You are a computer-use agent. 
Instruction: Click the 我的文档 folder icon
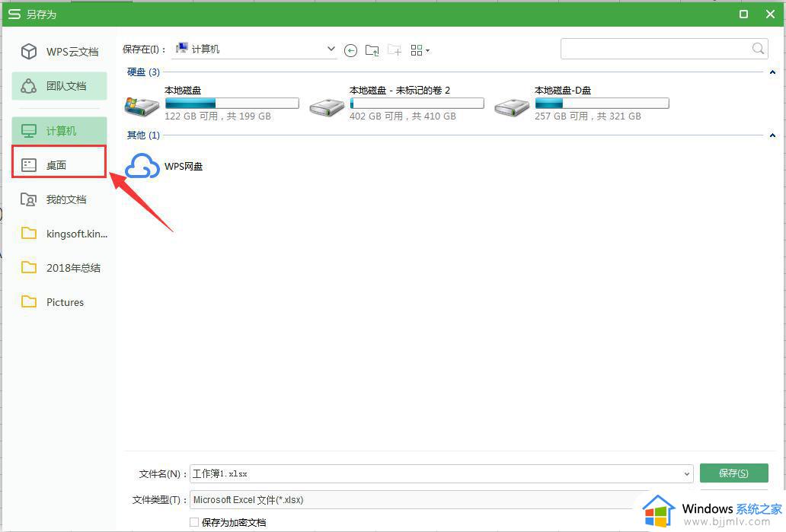pos(29,199)
